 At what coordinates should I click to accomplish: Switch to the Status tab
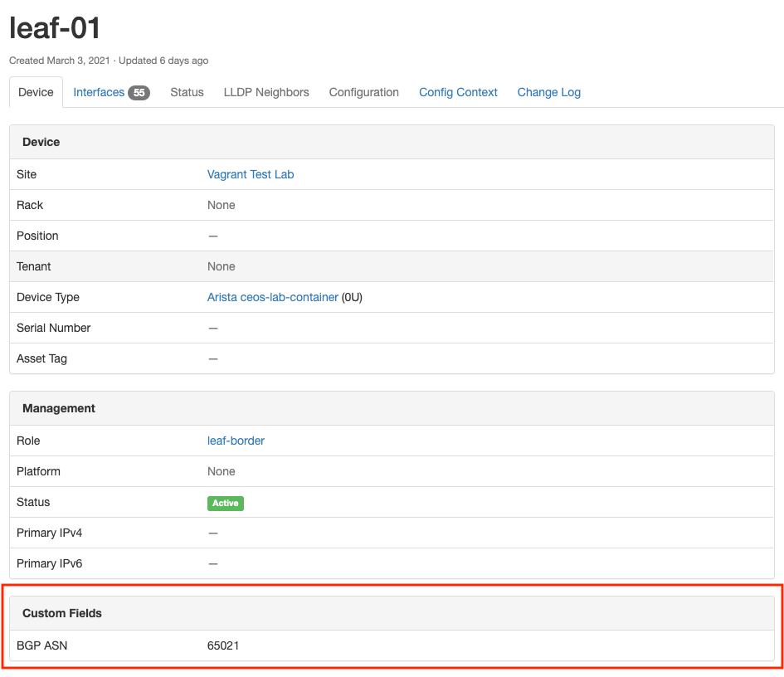pos(186,92)
